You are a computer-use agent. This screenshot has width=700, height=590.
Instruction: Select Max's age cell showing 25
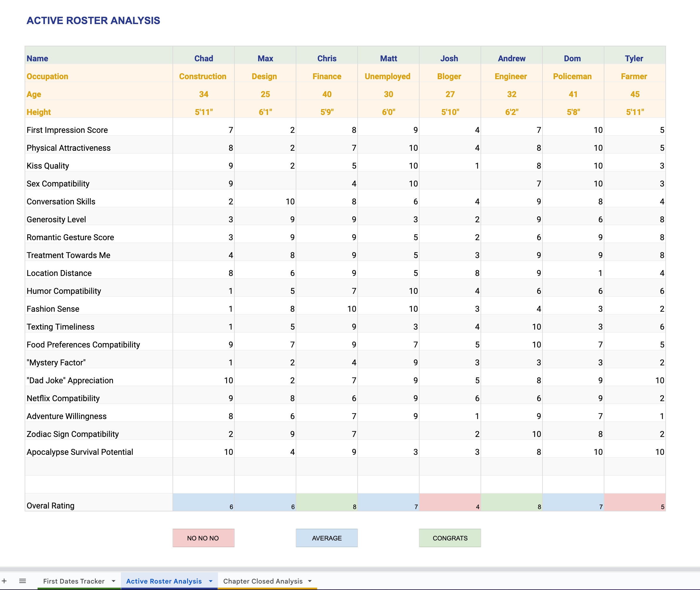[x=265, y=94]
